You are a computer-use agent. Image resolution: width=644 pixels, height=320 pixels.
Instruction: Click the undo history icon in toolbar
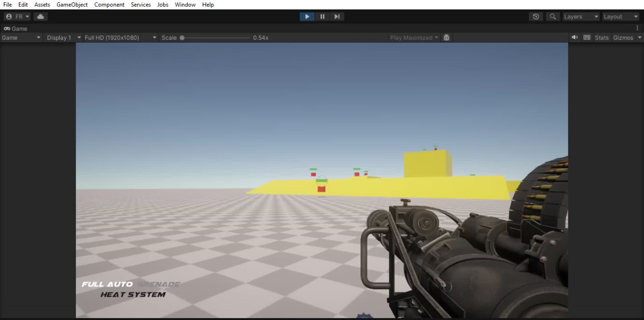(536, 16)
